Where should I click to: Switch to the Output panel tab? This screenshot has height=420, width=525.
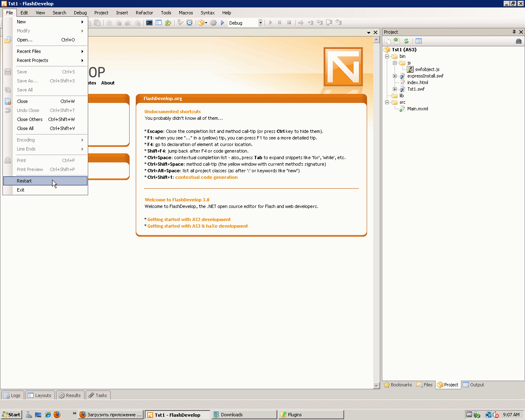(x=473, y=385)
